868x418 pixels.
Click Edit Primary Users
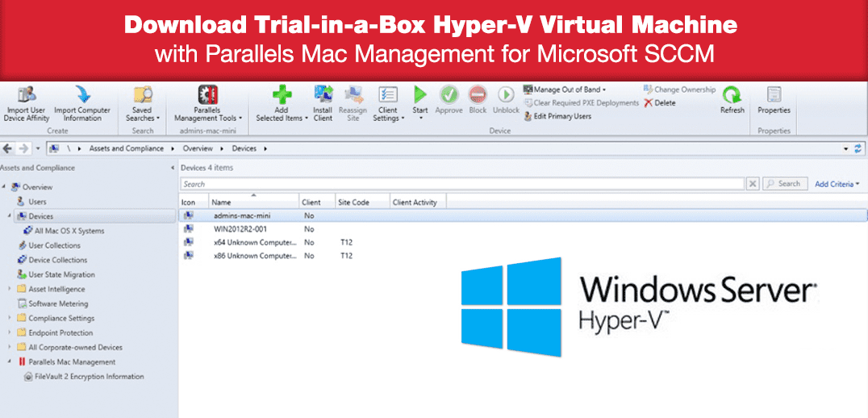pos(557,116)
